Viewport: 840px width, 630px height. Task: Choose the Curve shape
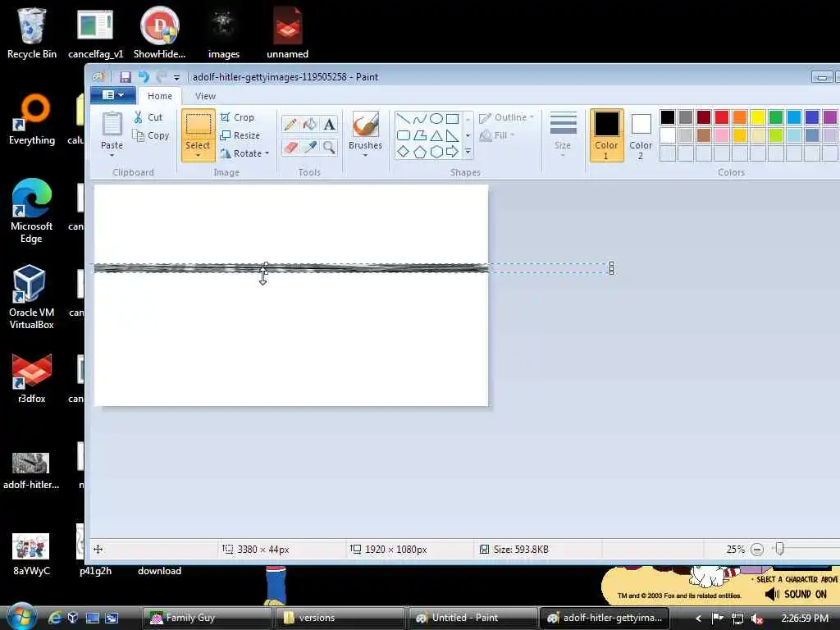[x=419, y=118]
